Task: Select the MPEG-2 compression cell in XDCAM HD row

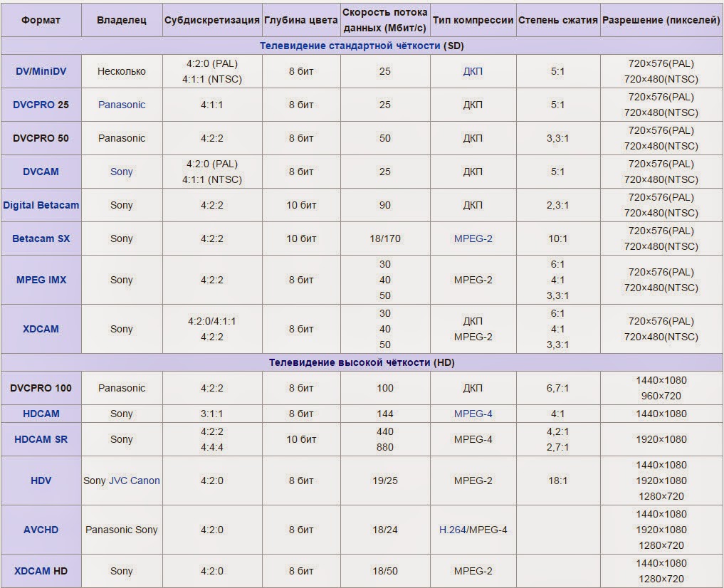Action: (x=473, y=571)
